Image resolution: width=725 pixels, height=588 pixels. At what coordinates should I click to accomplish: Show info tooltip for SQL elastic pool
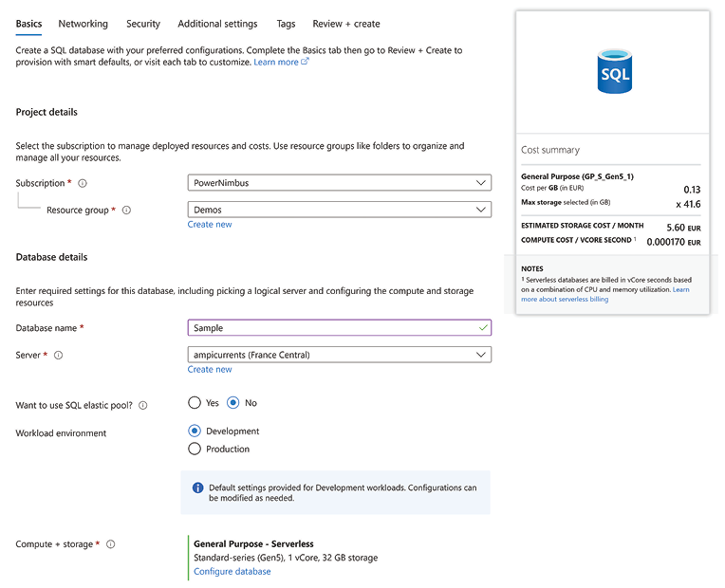point(143,405)
